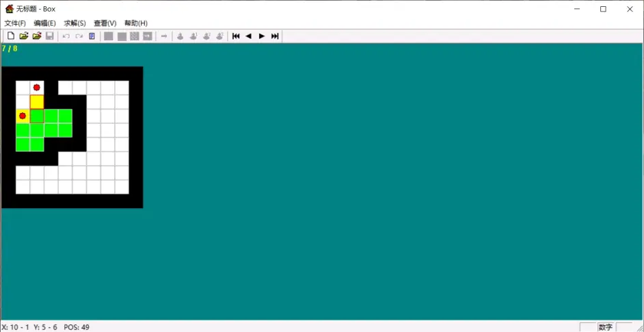Screen dimensions: 644x332
Task: Close the Box window
Action: 630,9
